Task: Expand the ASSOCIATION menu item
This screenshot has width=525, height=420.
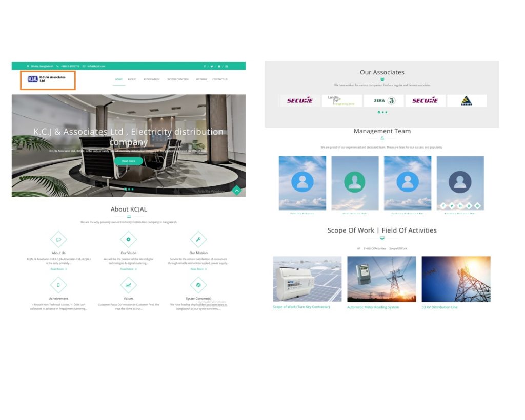Action: pyautogui.click(x=152, y=79)
